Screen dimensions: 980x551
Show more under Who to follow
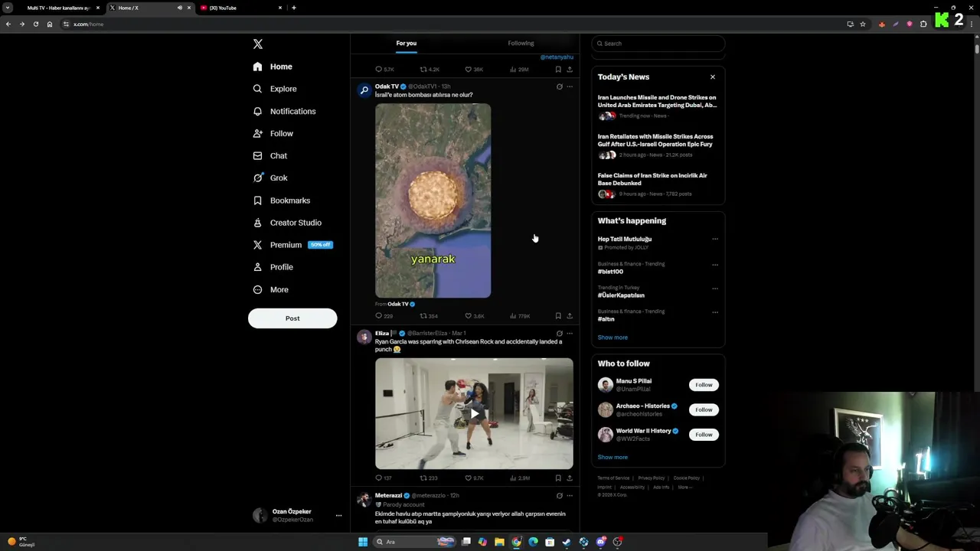point(612,458)
